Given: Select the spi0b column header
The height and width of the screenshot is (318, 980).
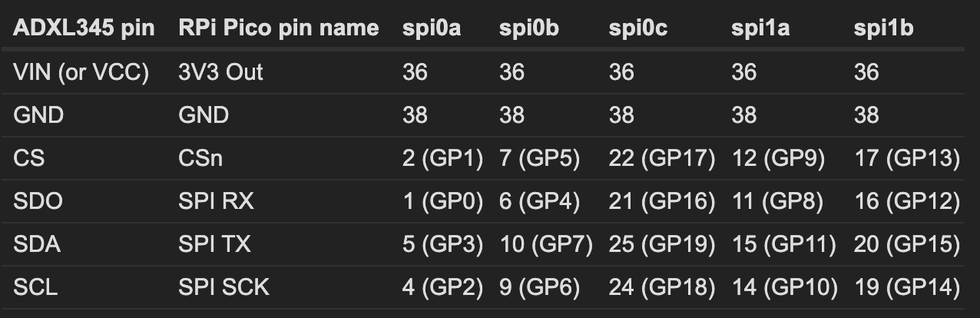Looking at the screenshot, I should pyautogui.click(x=528, y=28).
